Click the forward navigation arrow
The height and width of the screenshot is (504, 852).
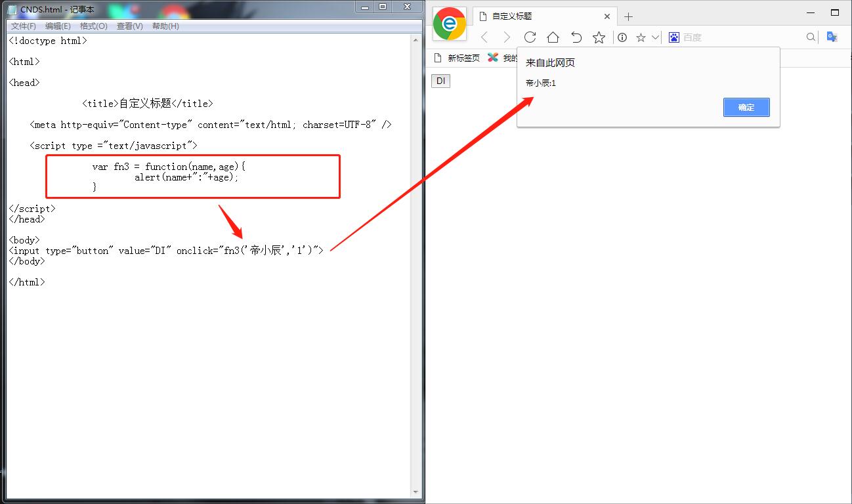tap(507, 37)
